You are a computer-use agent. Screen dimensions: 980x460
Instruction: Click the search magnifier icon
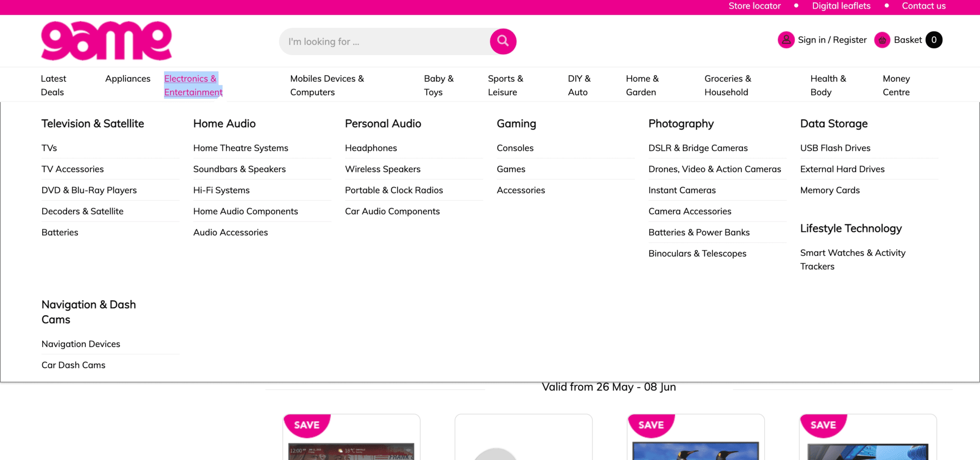point(502,41)
